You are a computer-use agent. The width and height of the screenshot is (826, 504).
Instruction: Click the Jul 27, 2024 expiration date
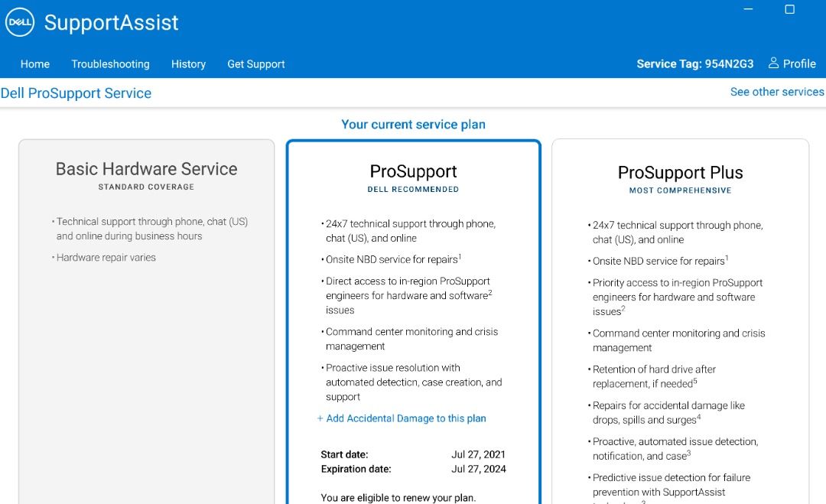point(478,469)
